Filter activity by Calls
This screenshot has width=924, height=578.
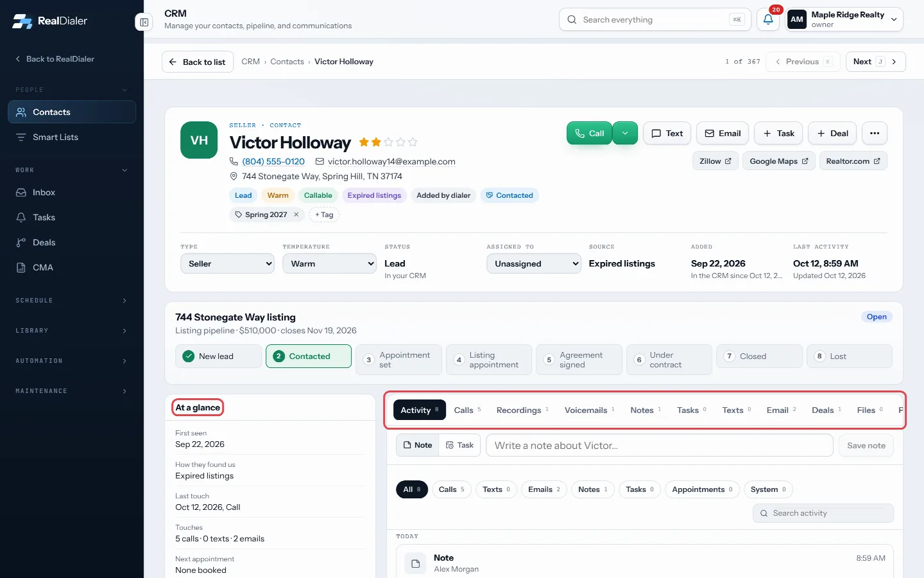452,489
